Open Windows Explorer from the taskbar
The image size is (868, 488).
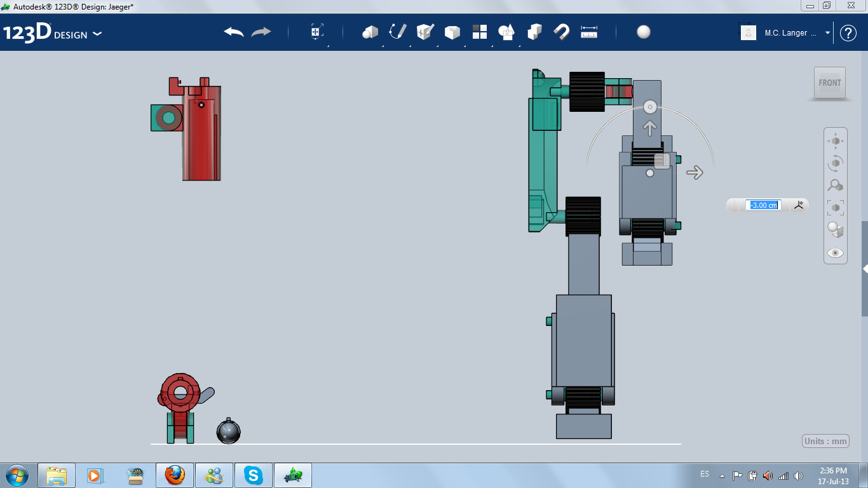click(x=57, y=475)
